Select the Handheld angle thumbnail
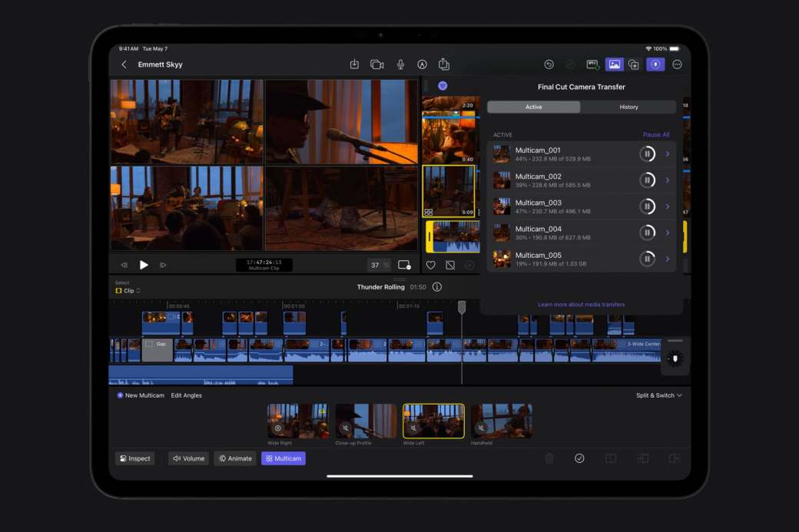The height and width of the screenshot is (532, 799). pyautogui.click(x=502, y=421)
